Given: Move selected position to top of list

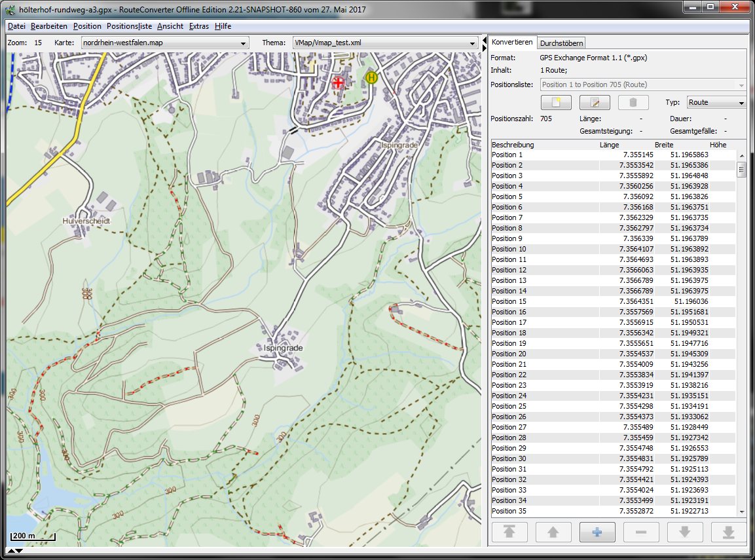Looking at the screenshot, I should coord(509,532).
